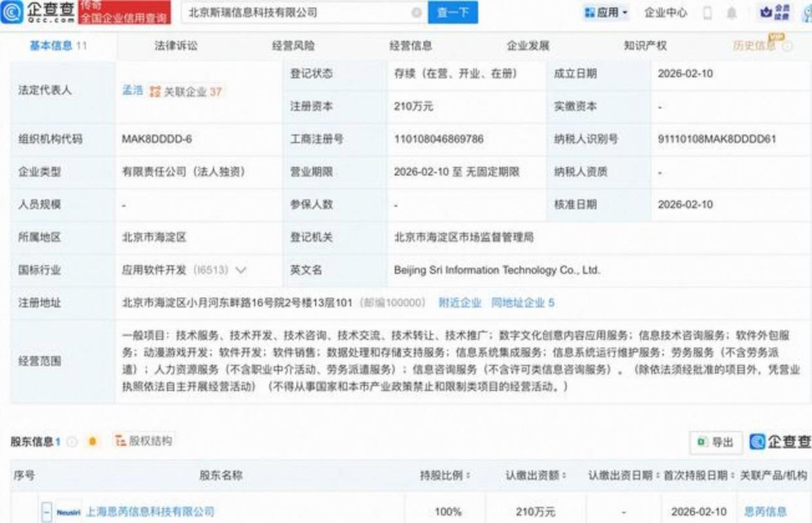The width and height of the screenshot is (812, 523).
Task: Select the English name Beijing Sri Information Technology
Action: pos(497,270)
